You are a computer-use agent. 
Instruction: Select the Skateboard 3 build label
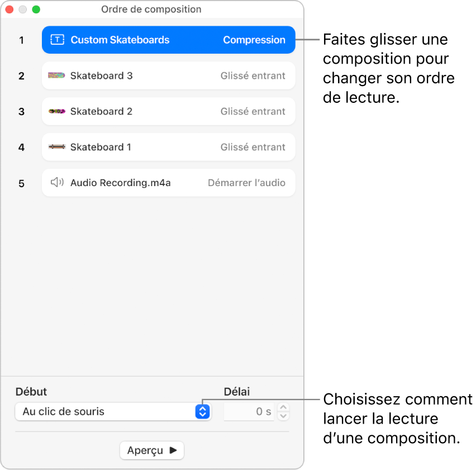coord(101,75)
